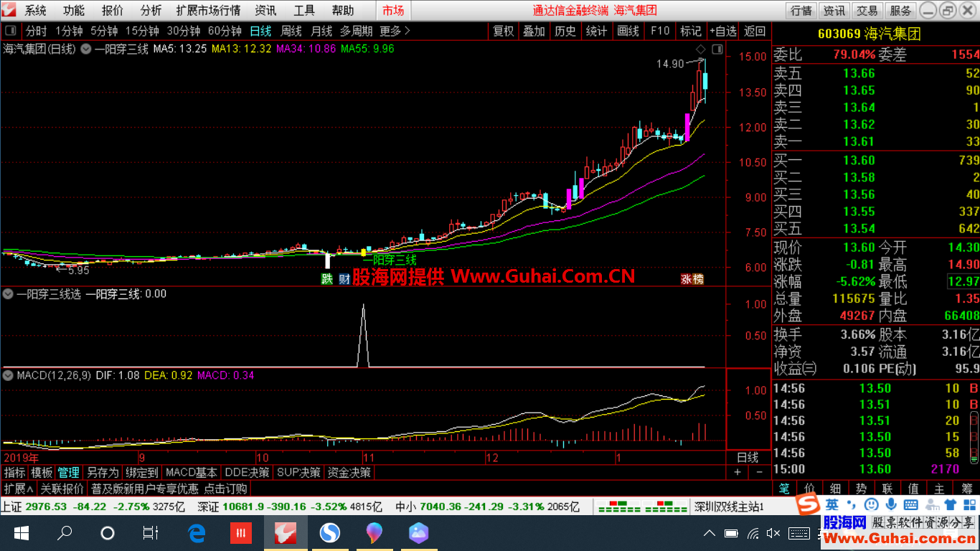Select the 指标 tab
The width and height of the screenshot is (980, 551).
(15, 473)
